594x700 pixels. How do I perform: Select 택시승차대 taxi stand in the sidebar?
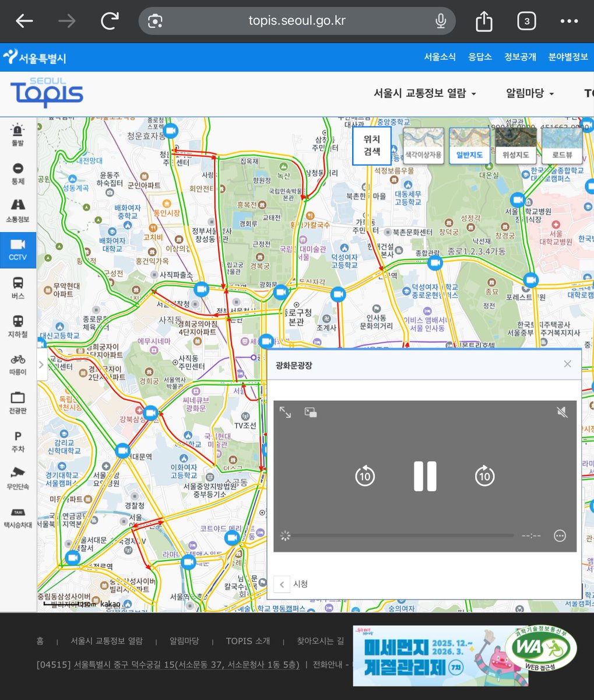(18, 517)
